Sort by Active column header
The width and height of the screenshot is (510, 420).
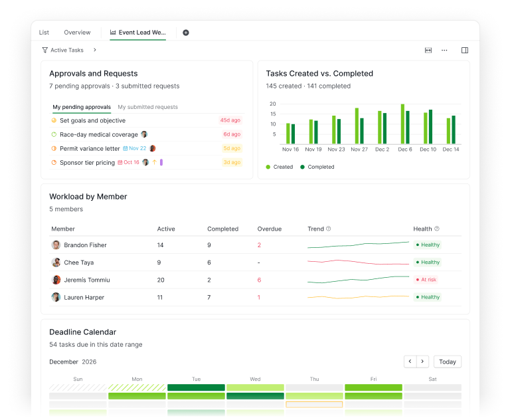click(x=166, y=229)
